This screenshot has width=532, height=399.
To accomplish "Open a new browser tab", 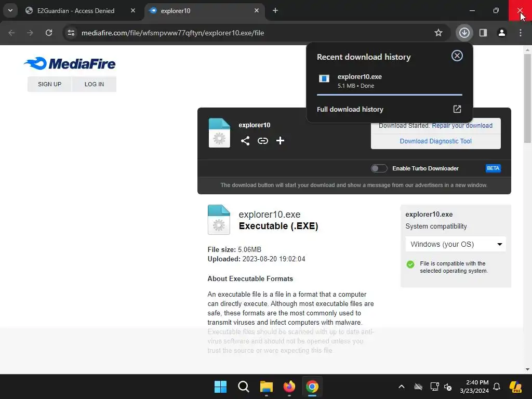I will coord(275,10).
